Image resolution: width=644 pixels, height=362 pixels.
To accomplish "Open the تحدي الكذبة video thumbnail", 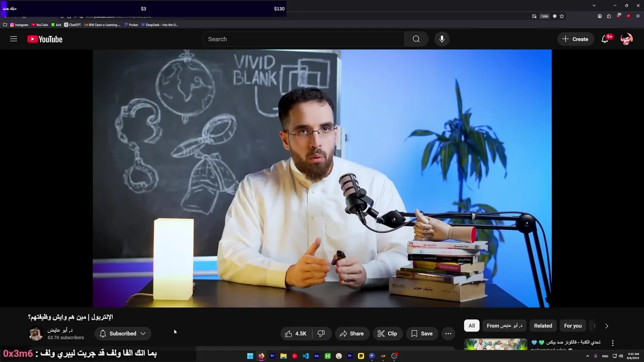I will point(496,344).
